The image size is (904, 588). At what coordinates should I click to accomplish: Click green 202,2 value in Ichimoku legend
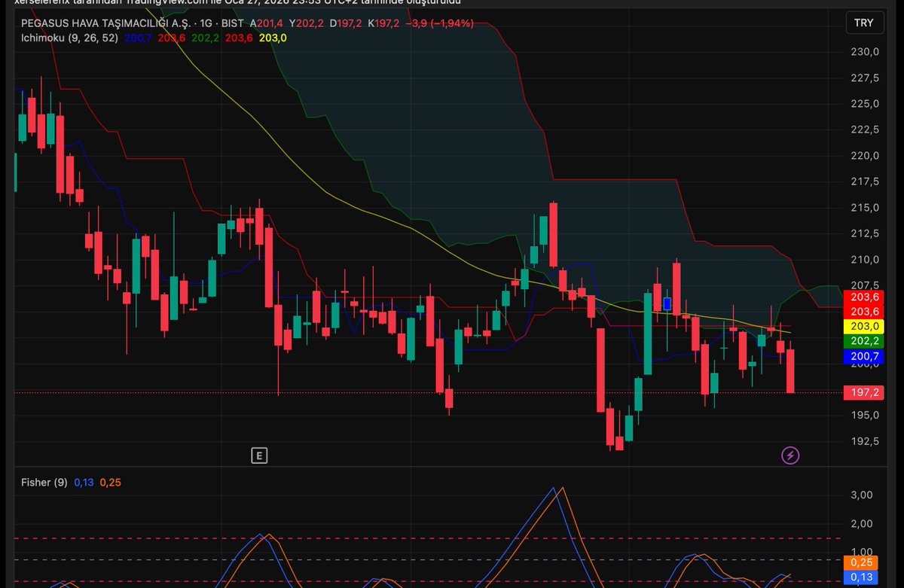(206, 37)
